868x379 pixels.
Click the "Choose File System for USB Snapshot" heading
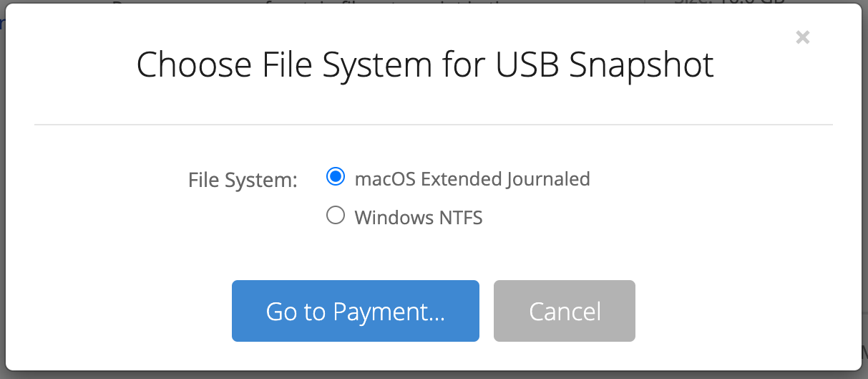(425, 64)
